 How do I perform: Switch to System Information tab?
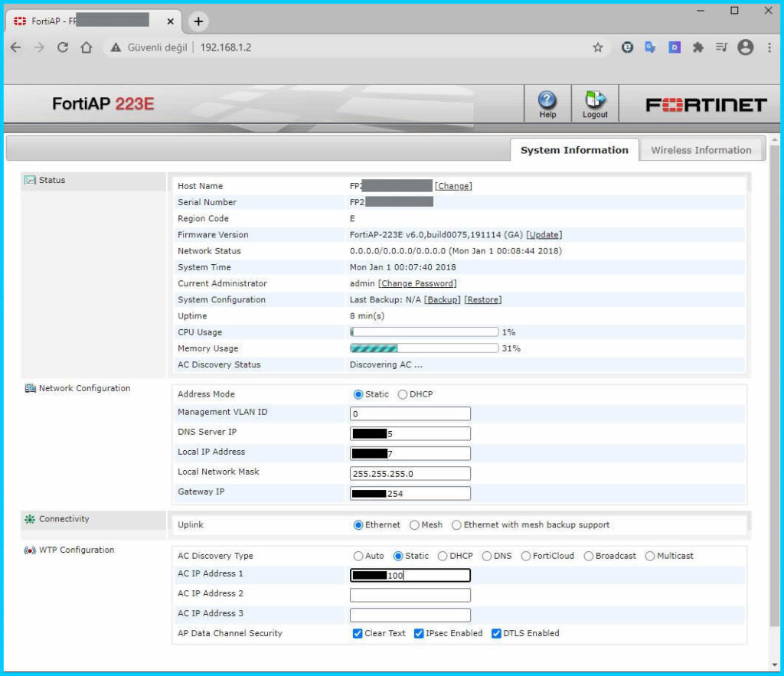tap(574, 150)
